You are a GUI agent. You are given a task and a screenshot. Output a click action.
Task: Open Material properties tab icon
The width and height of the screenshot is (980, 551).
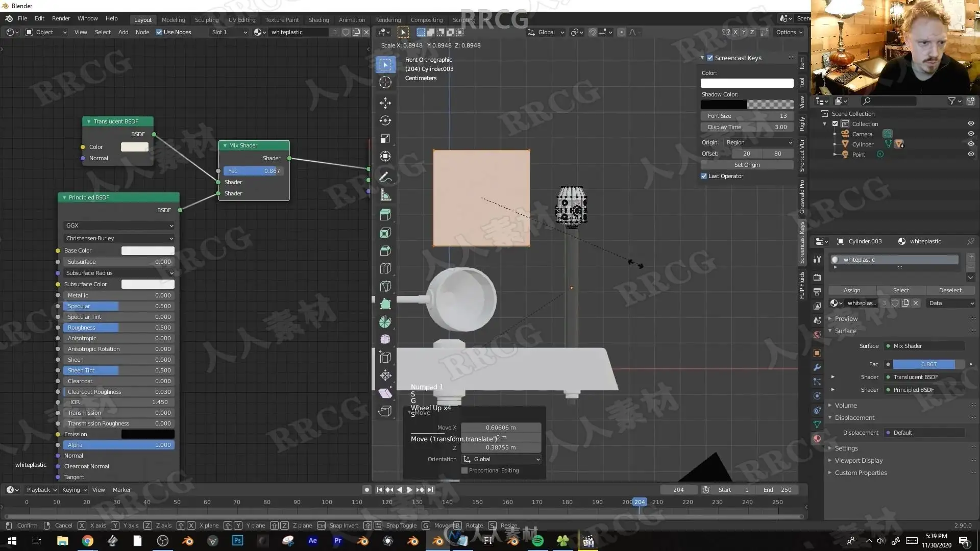[817, 439]
